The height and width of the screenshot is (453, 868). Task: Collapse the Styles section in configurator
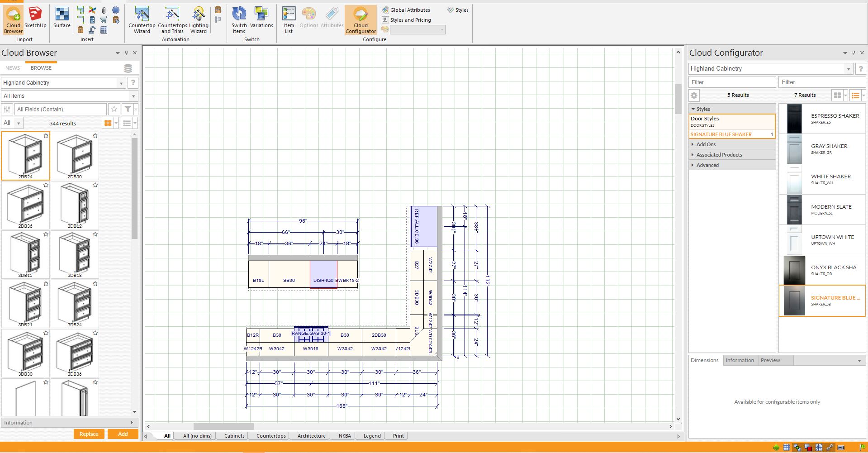point(732,109)
